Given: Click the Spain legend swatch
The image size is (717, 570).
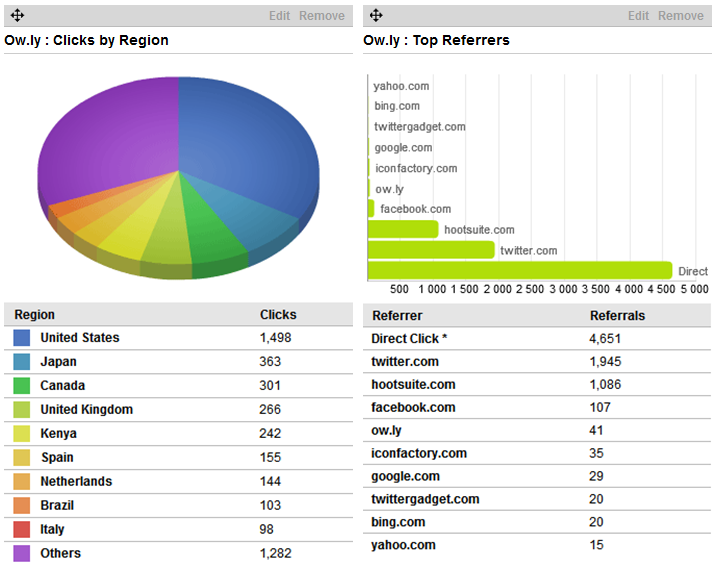Looking at the screenshot, I should coord(21,458).
